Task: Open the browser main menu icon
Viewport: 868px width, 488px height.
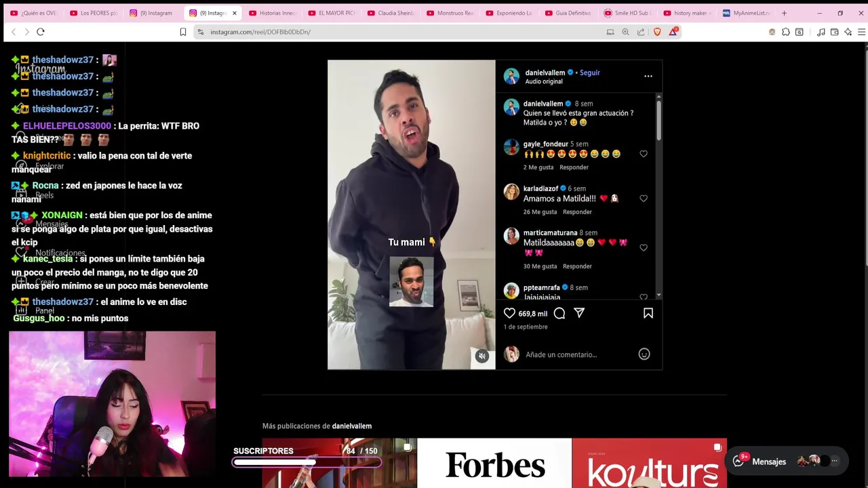Action: click(861, 32)
